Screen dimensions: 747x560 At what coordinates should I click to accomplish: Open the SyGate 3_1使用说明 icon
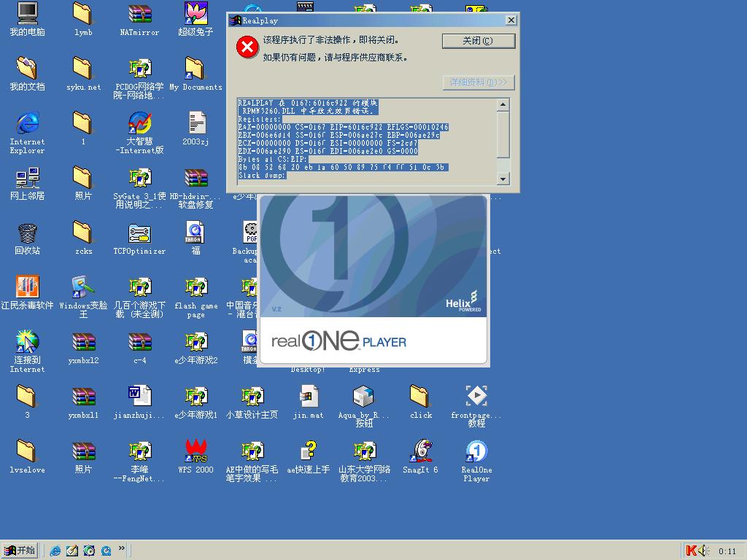click(139, 178)
